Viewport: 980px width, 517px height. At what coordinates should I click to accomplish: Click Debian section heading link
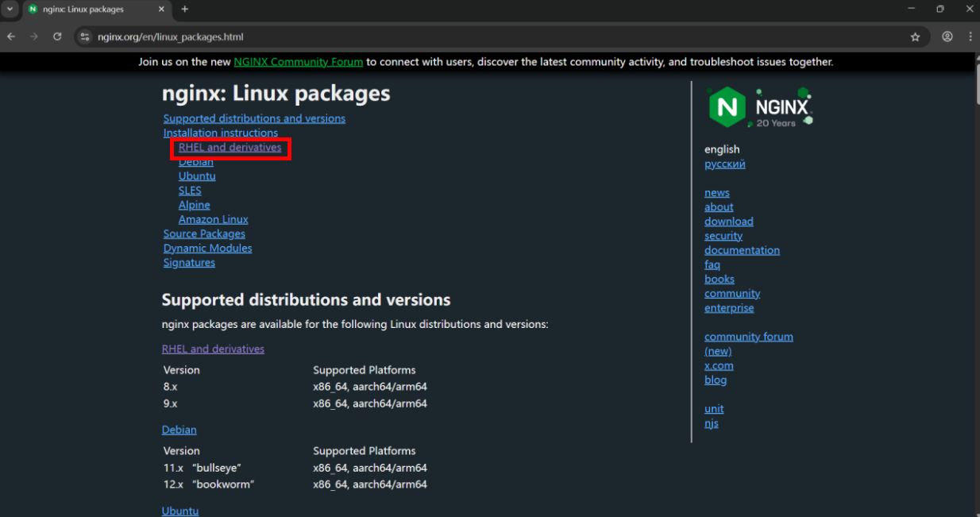pos(179,430)
